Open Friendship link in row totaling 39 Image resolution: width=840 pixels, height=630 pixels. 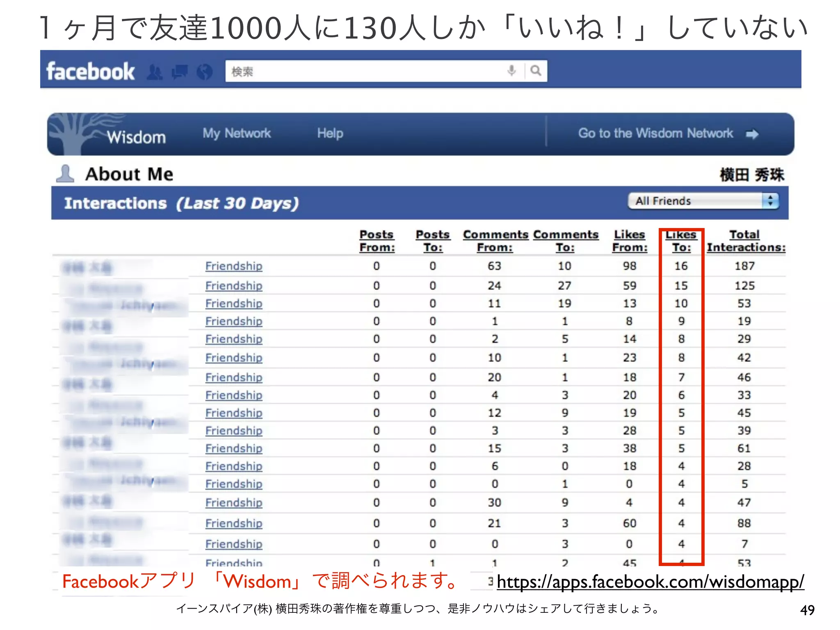click(234, 431)
